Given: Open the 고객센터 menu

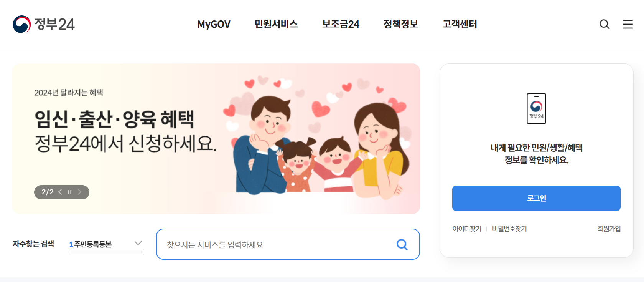Looking at the screenshot, I should 460,24.
